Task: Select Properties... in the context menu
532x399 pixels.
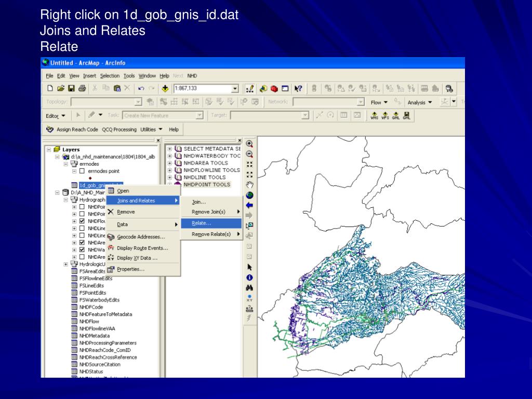Action: pyautogui.click(x=142, y=269)
